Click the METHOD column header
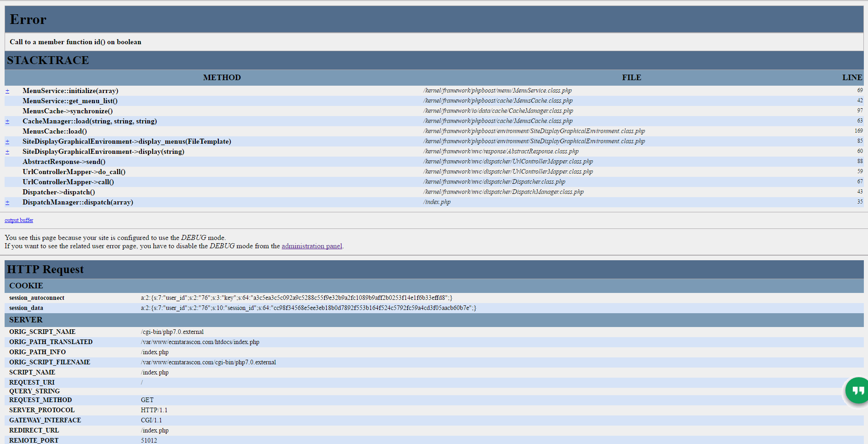868x444 pixels. (x=222, y=77)
